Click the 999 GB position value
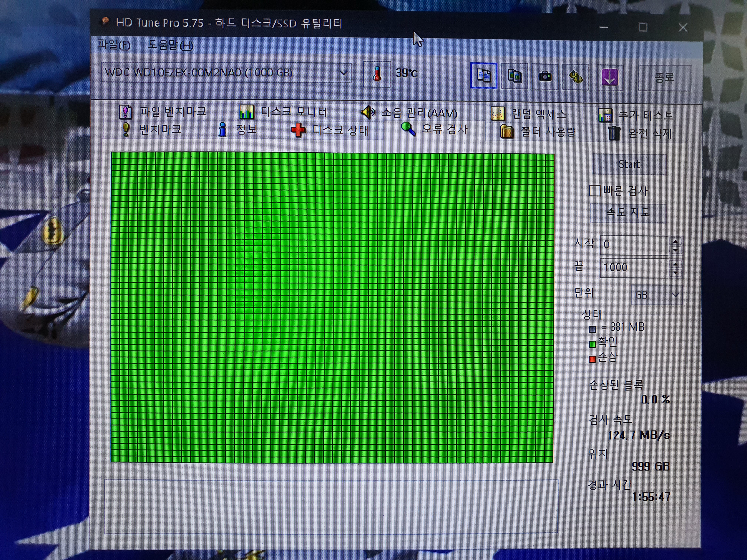The image size is (747, 560). pyautogui.click(x=650, y=466)
